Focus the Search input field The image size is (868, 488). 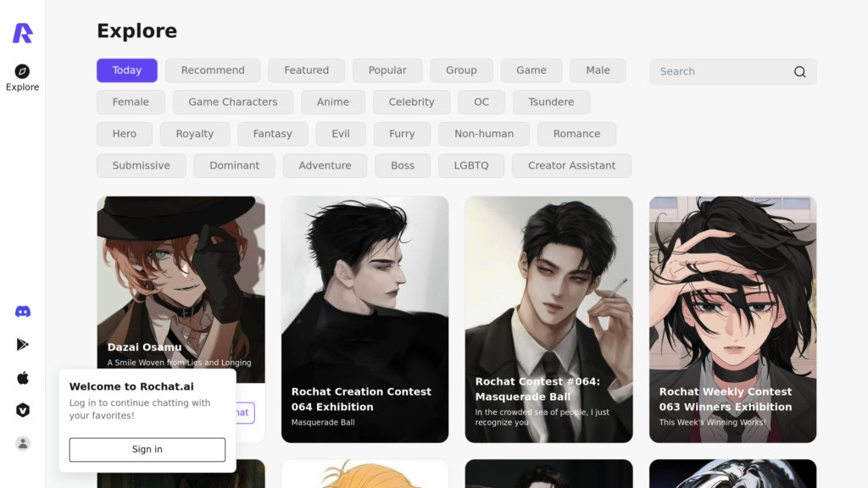pos(721,72)
